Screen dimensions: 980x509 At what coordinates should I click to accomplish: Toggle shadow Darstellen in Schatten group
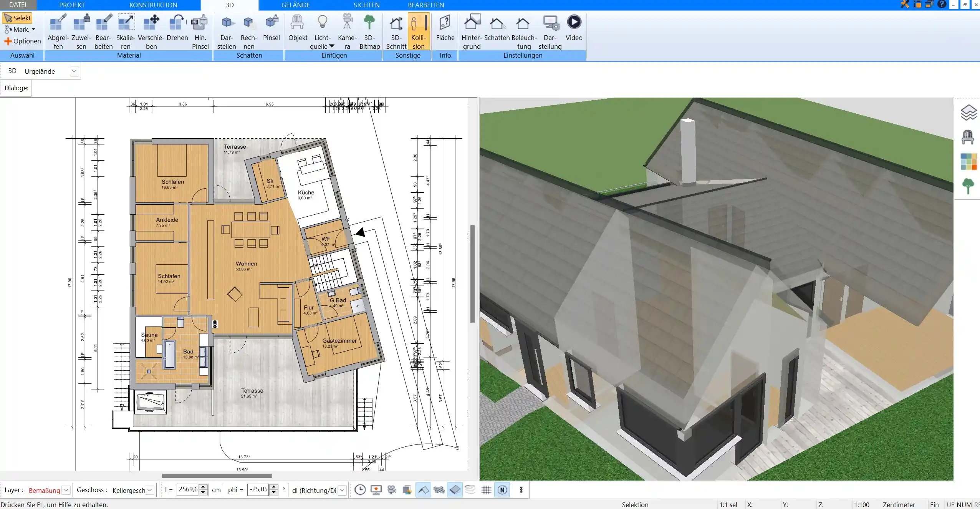(227, 32)
